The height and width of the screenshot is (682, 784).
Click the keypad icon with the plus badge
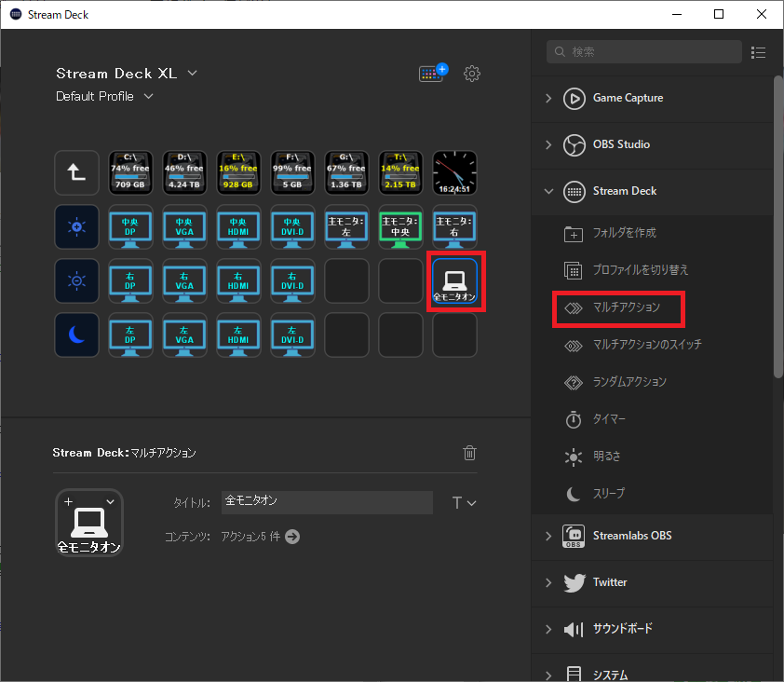click(430, 73)
